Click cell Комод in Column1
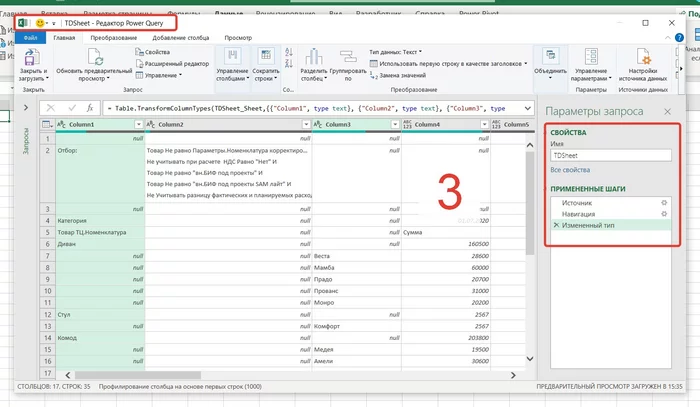This screenshot has width=700, height=407. 100,338
